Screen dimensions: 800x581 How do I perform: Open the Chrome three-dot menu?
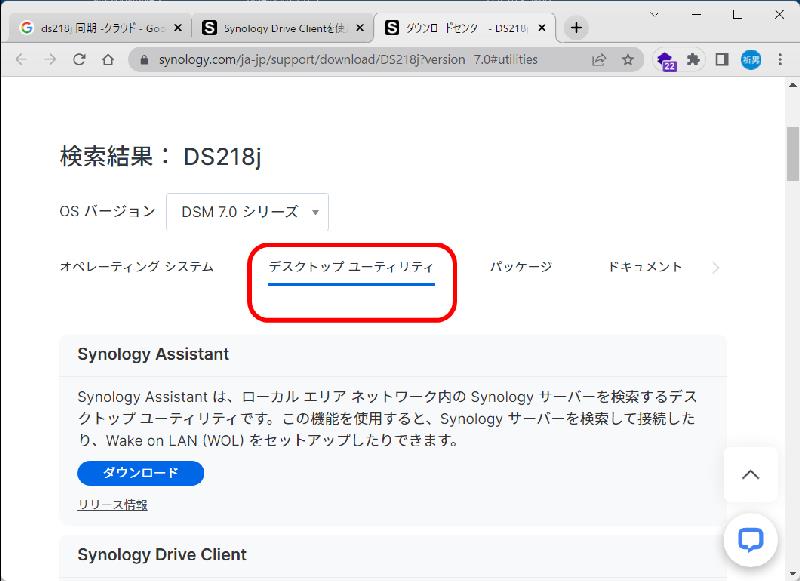[780, 60]
